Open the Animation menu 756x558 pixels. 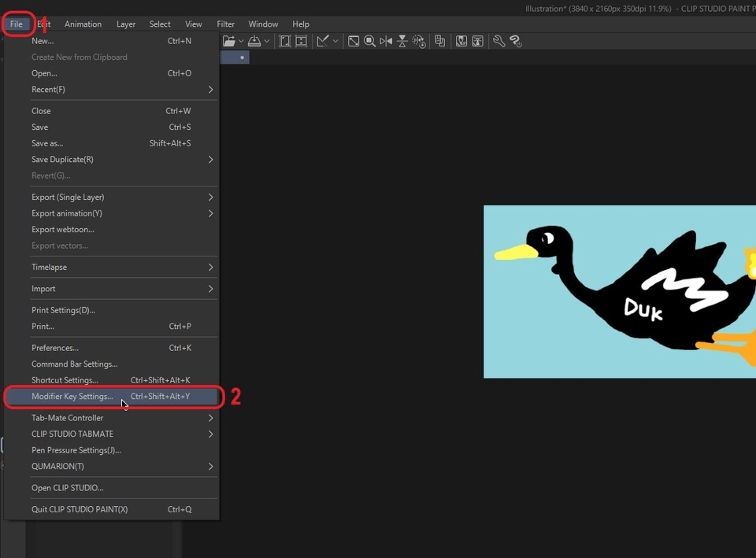(x=83, y=24)
